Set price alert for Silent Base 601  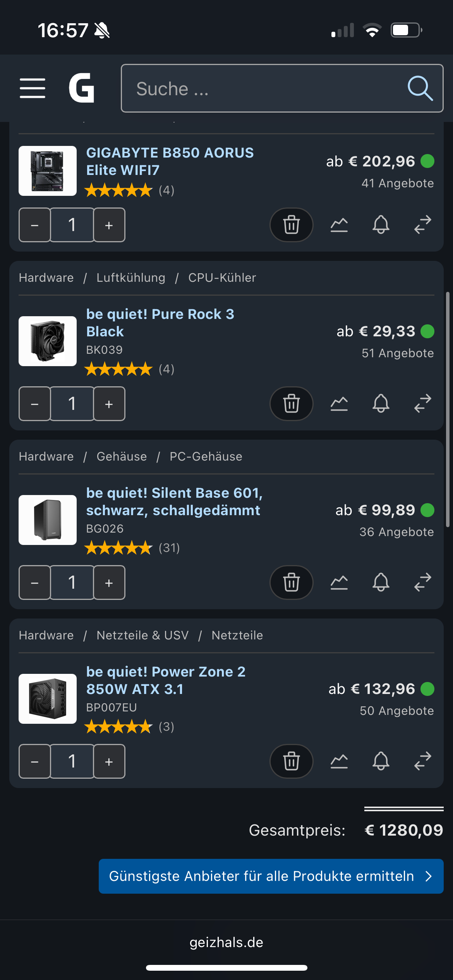click(381, 583)
